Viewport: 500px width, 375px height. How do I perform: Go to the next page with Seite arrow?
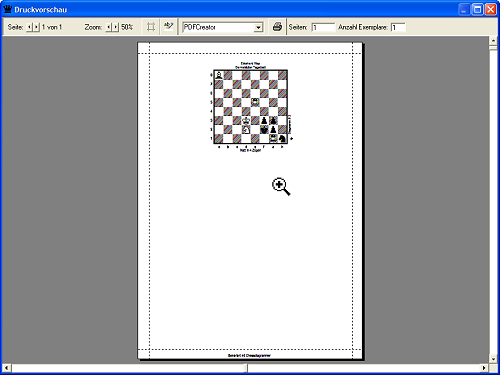[36, 27]
